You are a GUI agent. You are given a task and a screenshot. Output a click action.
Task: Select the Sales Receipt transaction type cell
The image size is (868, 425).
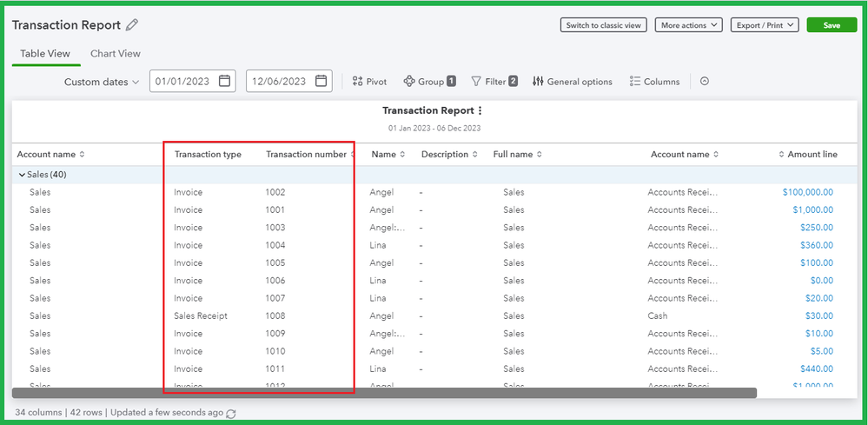[x=201, y=316]
